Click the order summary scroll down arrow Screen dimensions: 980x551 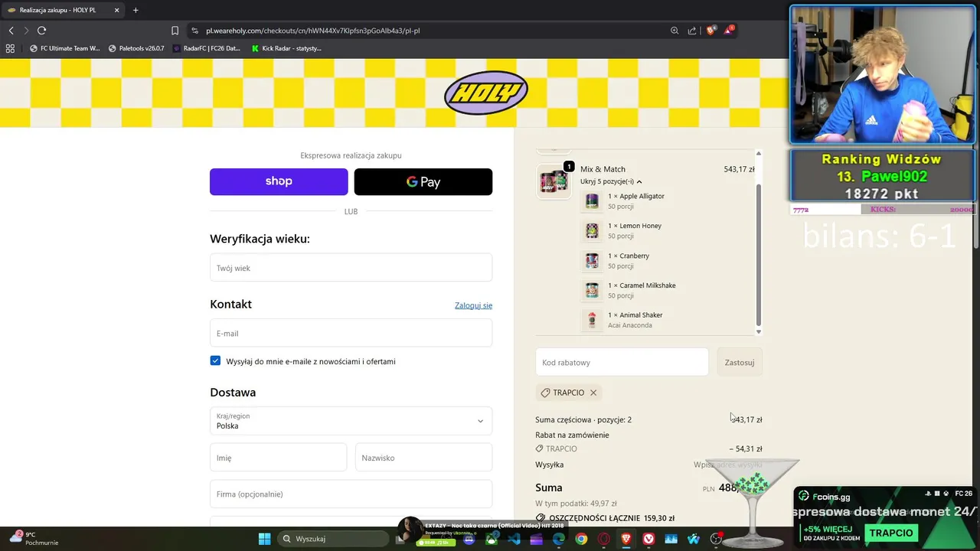point(759,331)
